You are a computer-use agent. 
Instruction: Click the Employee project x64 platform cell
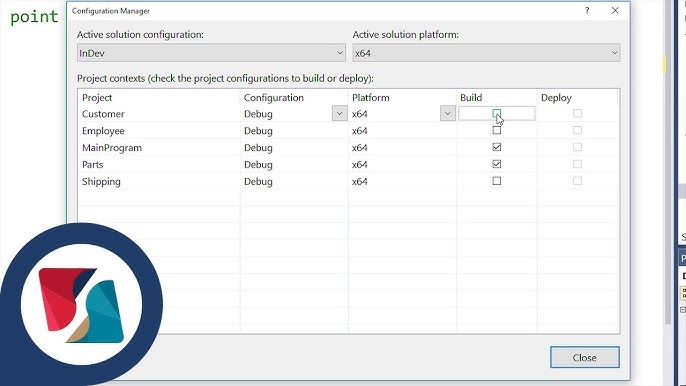point(402,131)
